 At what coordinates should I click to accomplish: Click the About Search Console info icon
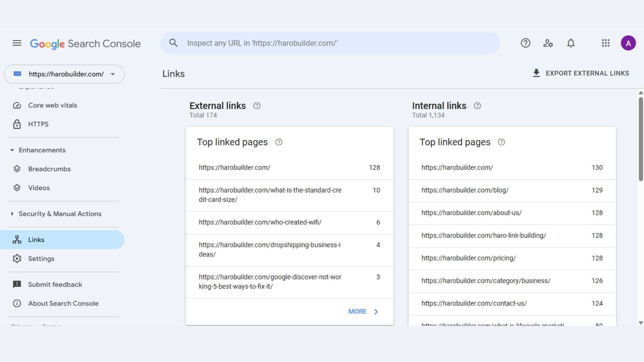click(17, 303)
